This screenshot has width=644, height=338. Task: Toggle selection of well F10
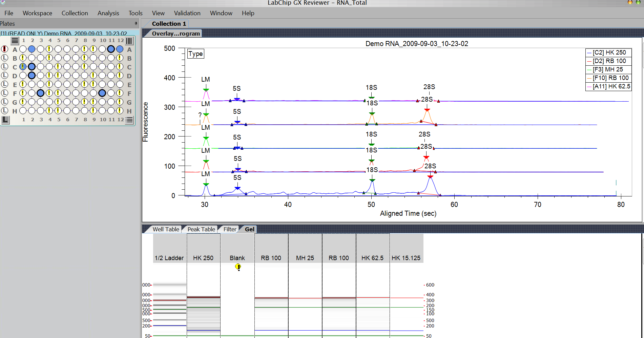[x=102, y=93]
